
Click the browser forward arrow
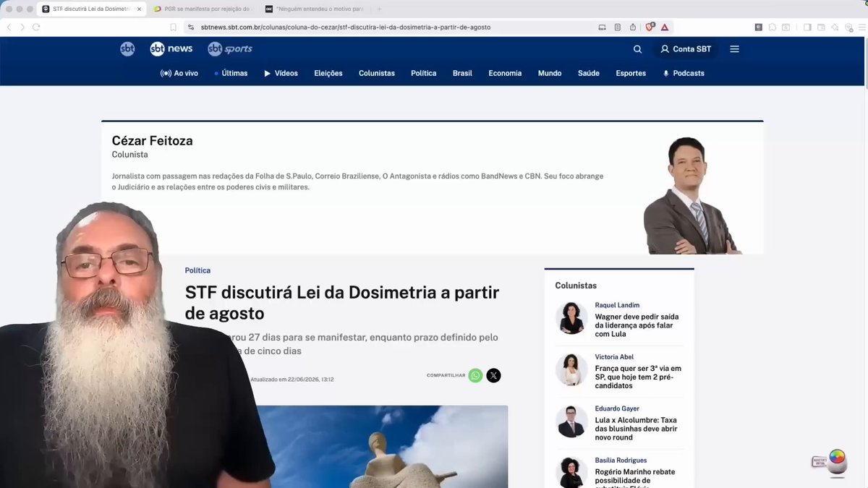click(22, 27)
